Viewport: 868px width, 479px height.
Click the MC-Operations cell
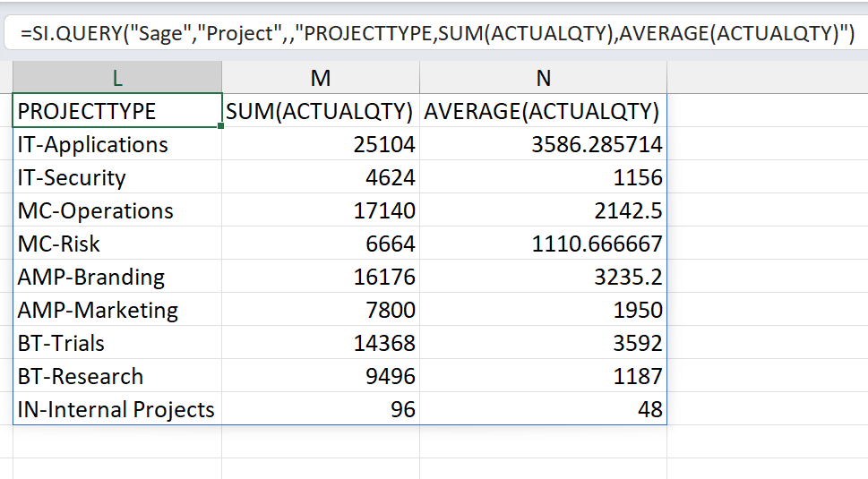(x=117, y=210)
